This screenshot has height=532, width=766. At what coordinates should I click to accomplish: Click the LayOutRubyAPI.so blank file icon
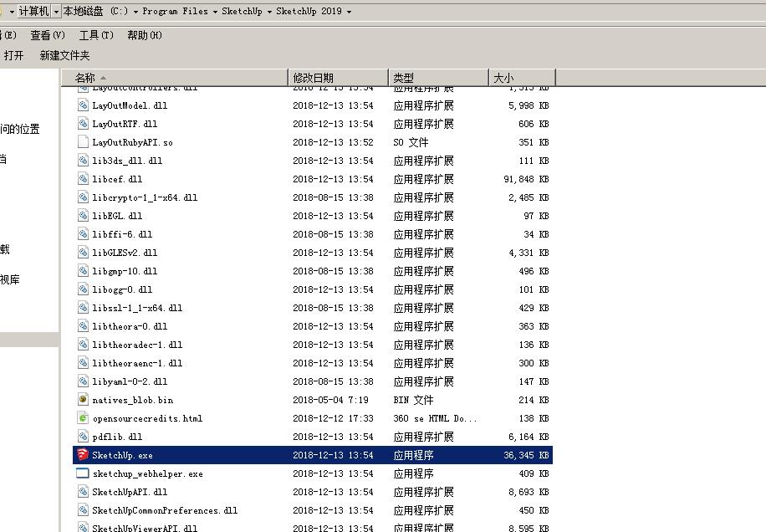pyautogui.click(x=83, y=142)
